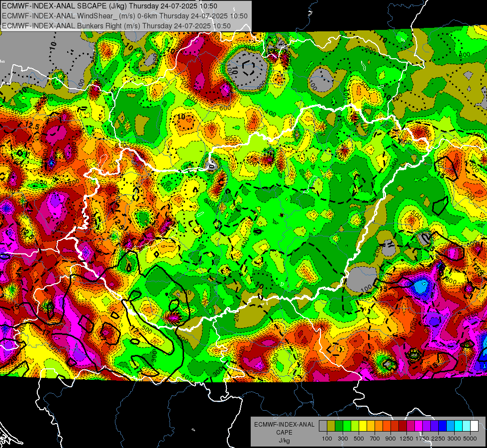
Task: Choose the dark maroon legend swatch
Action: [403, 426]
